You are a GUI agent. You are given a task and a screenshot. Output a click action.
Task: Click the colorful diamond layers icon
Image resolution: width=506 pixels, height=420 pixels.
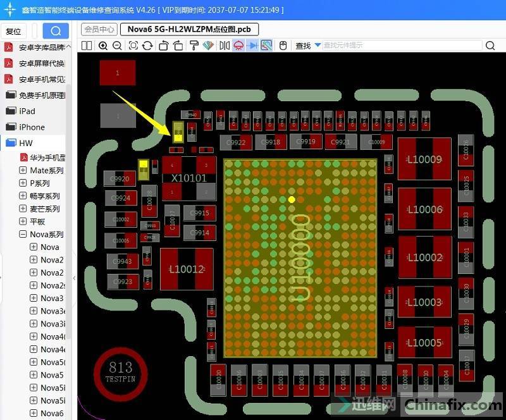pos(208,46)
